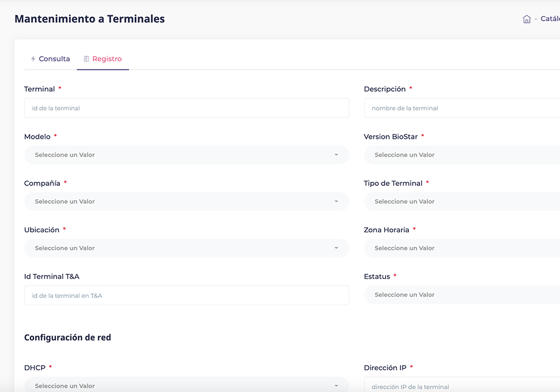Image resolution: width=560 pixels, height=392 pixels.
Task: Open the Version BioStar dropdown
Action: coord(461,155)
